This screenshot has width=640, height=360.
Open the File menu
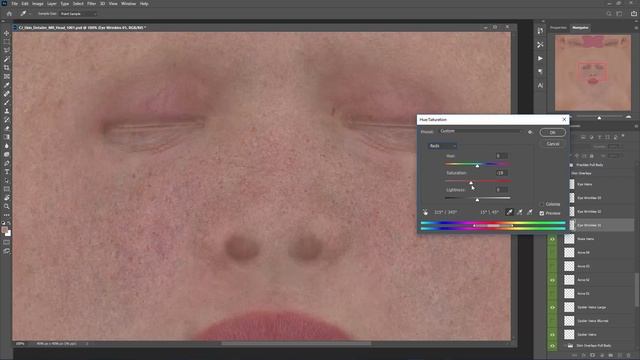tap(14, 4)
